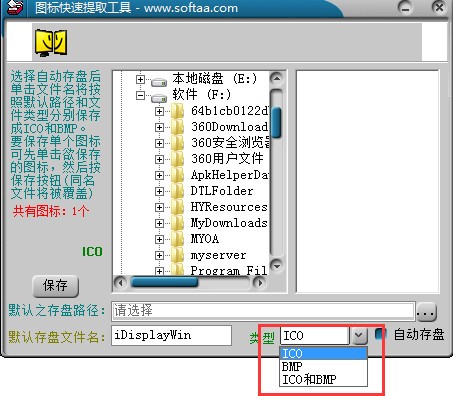
Task: Click the ICO type combo box field
Action: tap(315, 335)
